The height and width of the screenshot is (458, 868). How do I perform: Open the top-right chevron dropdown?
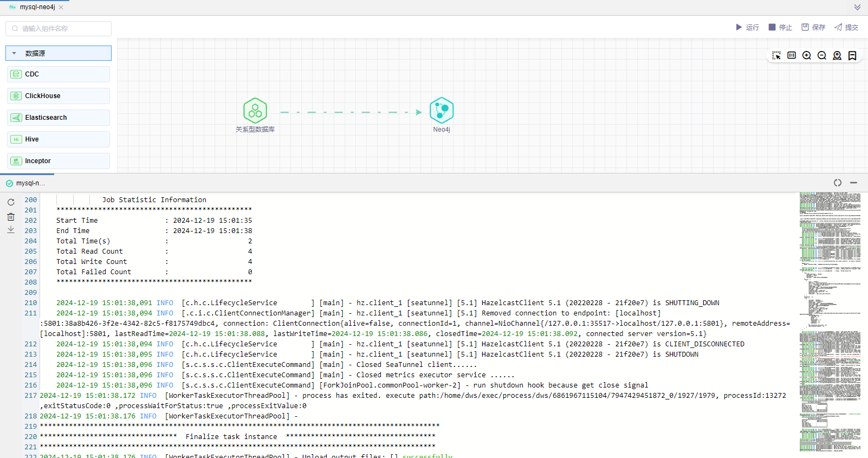[857, 8]
